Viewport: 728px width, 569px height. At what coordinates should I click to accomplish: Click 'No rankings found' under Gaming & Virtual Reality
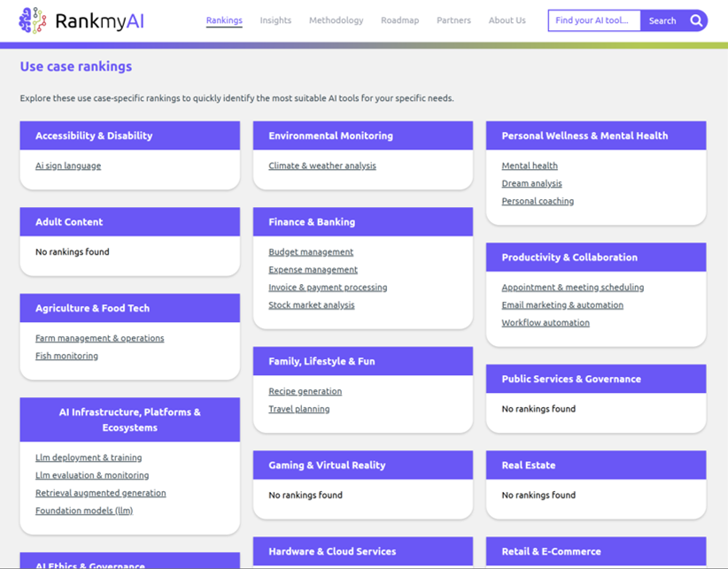[306, 495]
